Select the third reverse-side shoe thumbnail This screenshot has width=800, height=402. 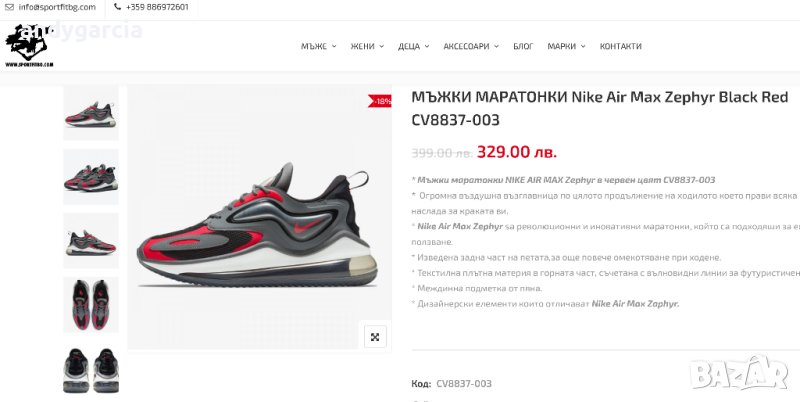pos(91,241)
